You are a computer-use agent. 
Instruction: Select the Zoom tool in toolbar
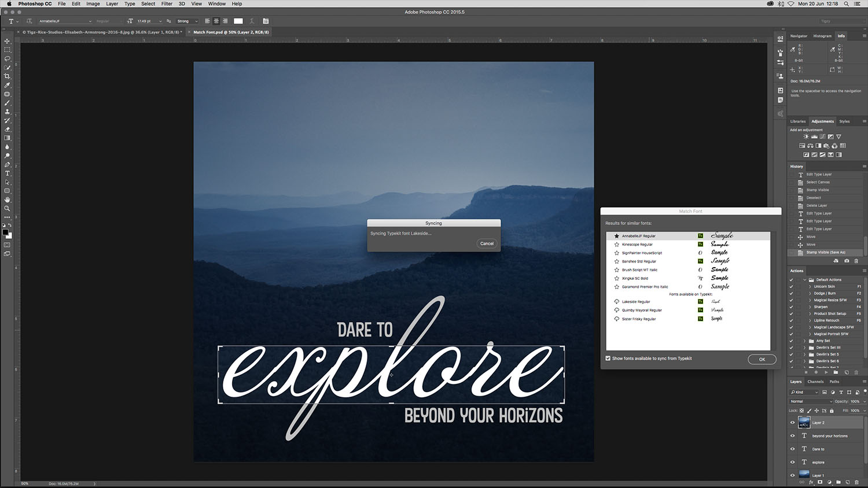7,208
